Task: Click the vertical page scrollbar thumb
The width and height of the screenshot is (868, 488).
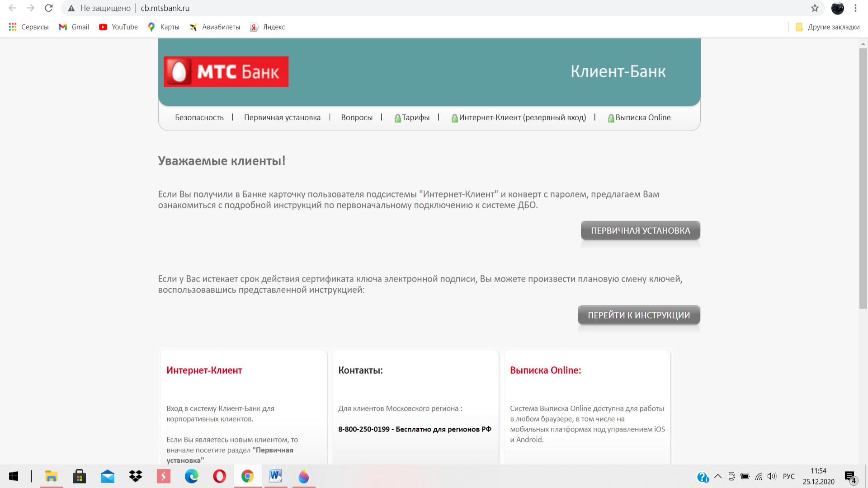Action: pos(863,178)
